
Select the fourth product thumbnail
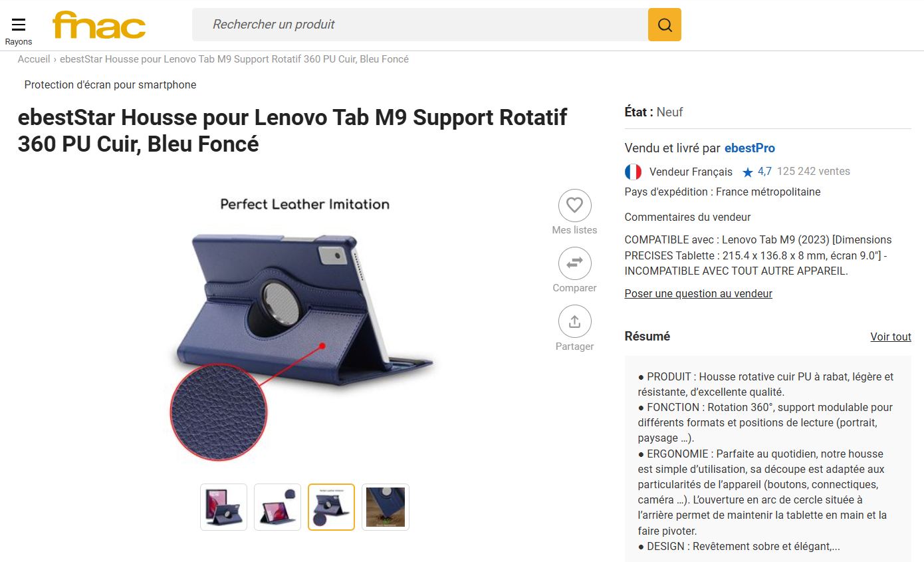[385, 507]
